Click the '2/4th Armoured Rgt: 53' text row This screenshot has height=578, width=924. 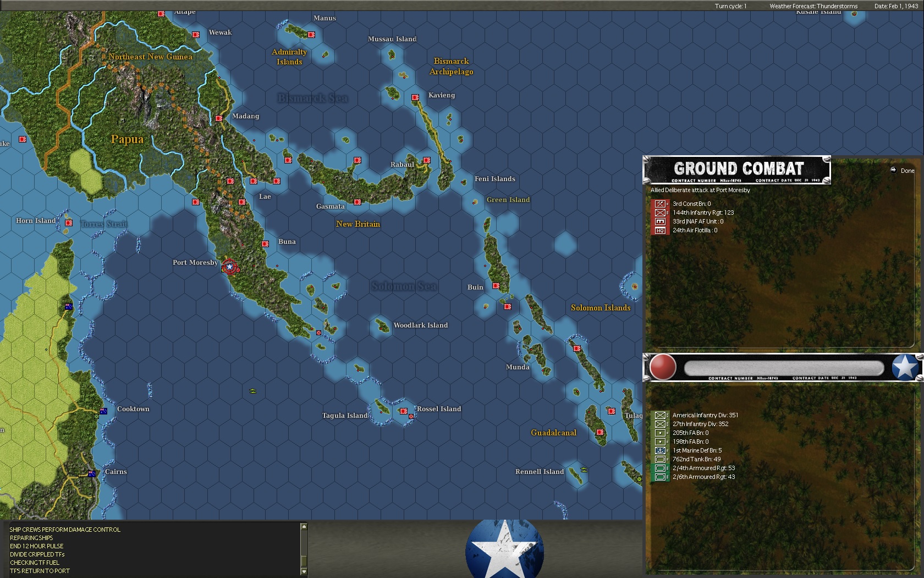point(703,468)
